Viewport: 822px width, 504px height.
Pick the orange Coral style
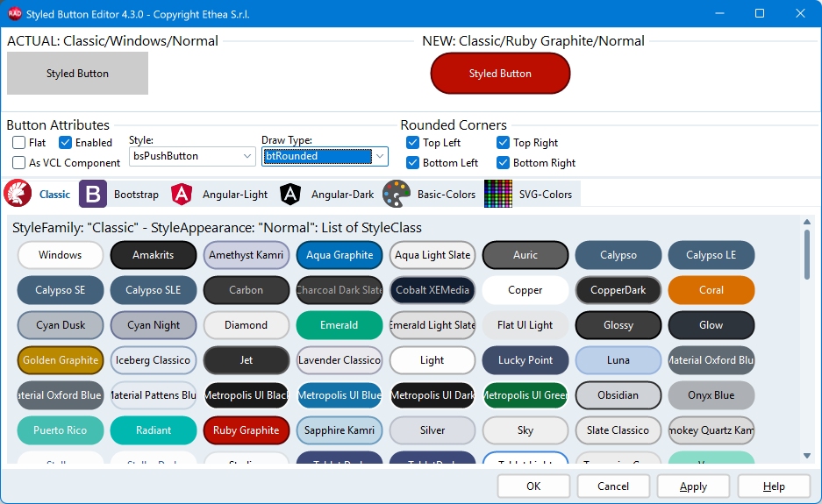(711, 290)
